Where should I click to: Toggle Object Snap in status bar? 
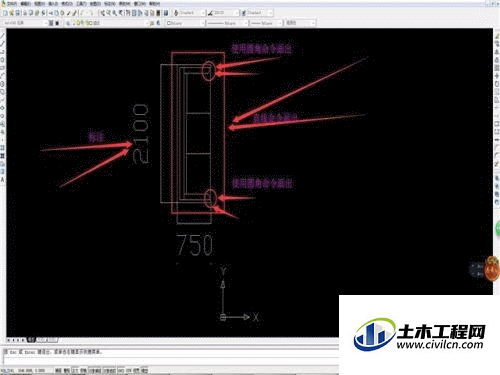pos(95,370)
